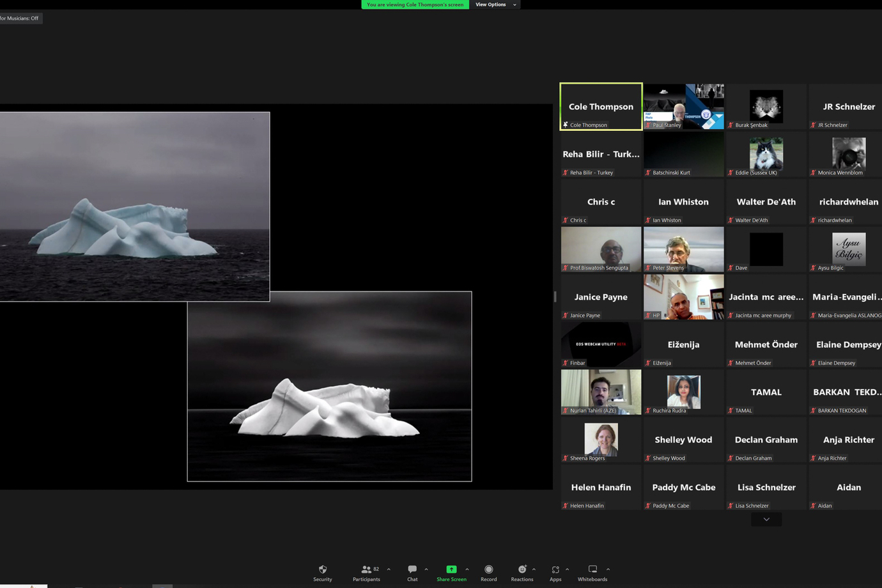The height and width of the screenshot is (588, 882).
Task: Open the Chat panel
Action: point(412,573)
